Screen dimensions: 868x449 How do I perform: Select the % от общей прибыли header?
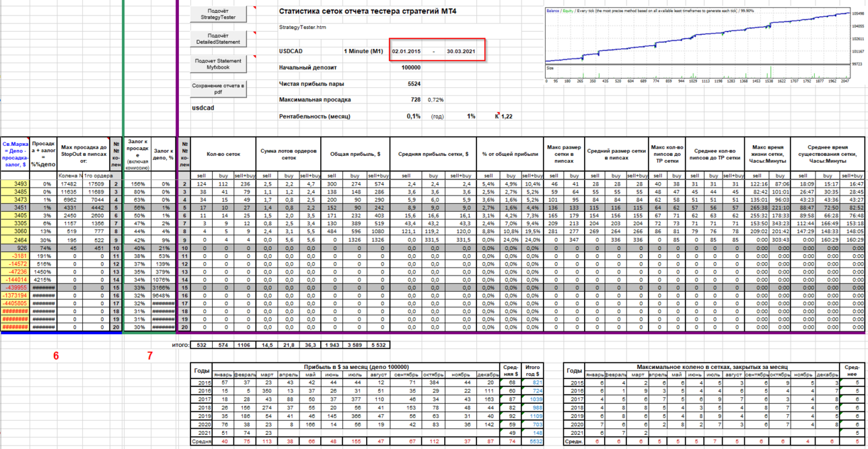(x=511, y=154)
